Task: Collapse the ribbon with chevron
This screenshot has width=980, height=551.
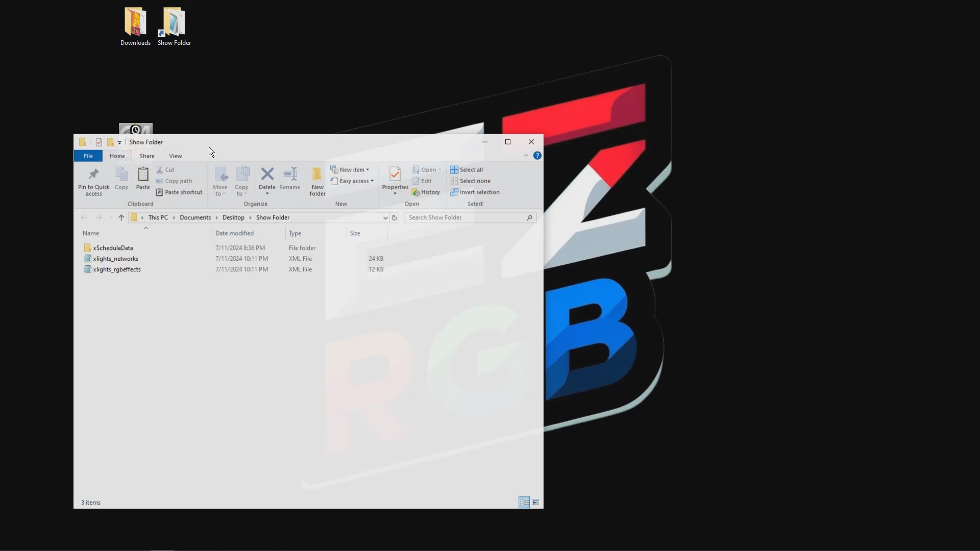Action: [x=526, y=156]
